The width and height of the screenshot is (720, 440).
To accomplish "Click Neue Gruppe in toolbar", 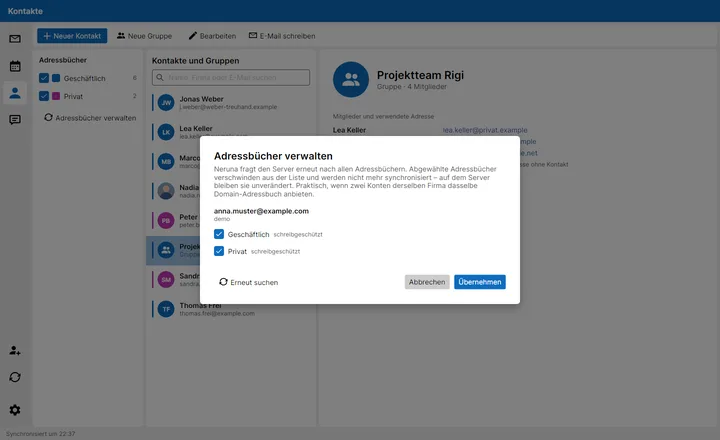I will coord(144,36).
